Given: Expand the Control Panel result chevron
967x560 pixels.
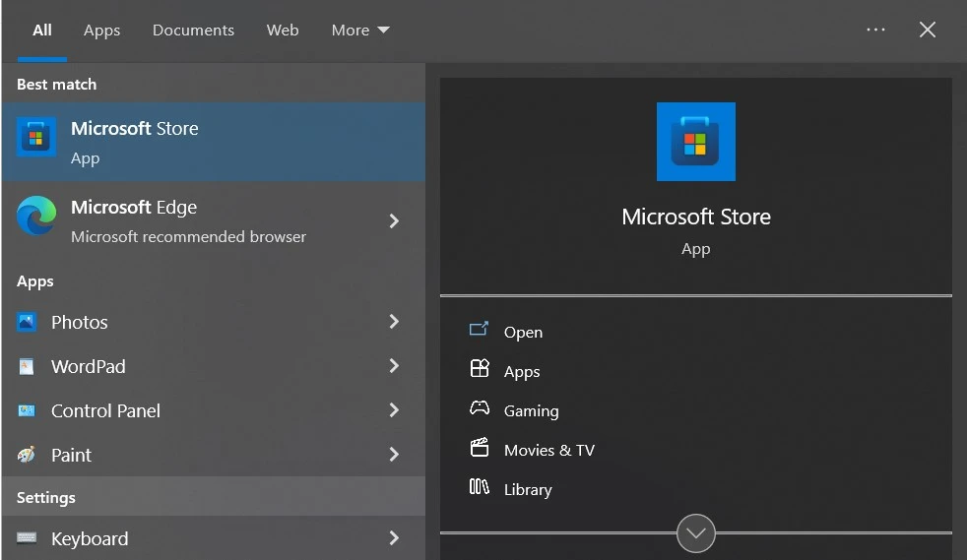Looking at the screenshot, I should click(394, 410).
